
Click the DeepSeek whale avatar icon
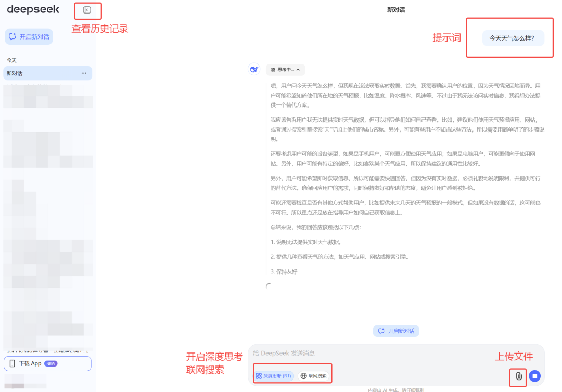click(254, 69)
